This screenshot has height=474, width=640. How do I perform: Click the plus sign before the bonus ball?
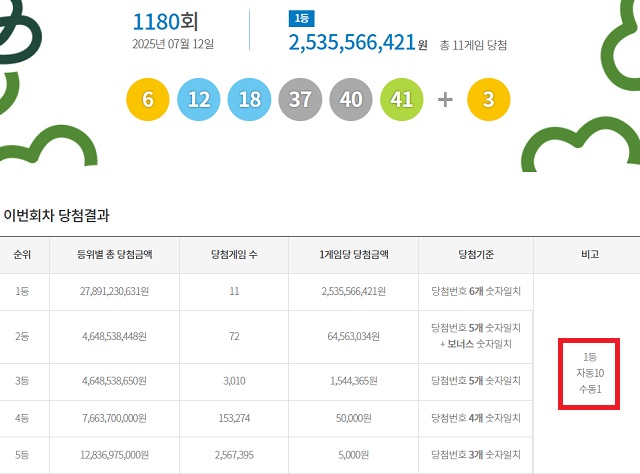445,100
